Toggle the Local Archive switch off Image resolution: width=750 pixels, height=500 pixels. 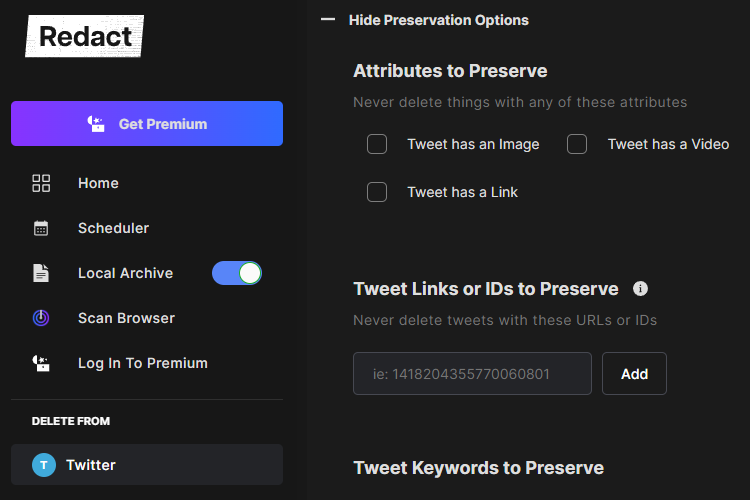tap(237, 273)
